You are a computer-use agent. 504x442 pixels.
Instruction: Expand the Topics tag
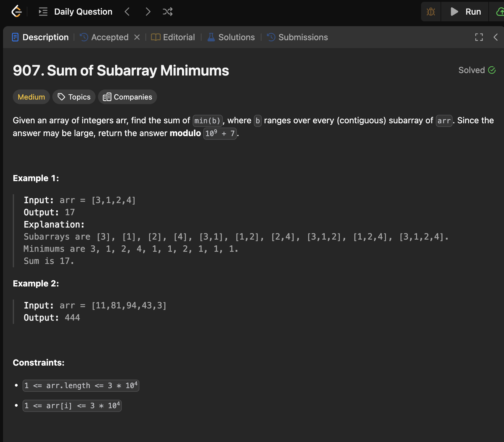(x=74, y=97)
